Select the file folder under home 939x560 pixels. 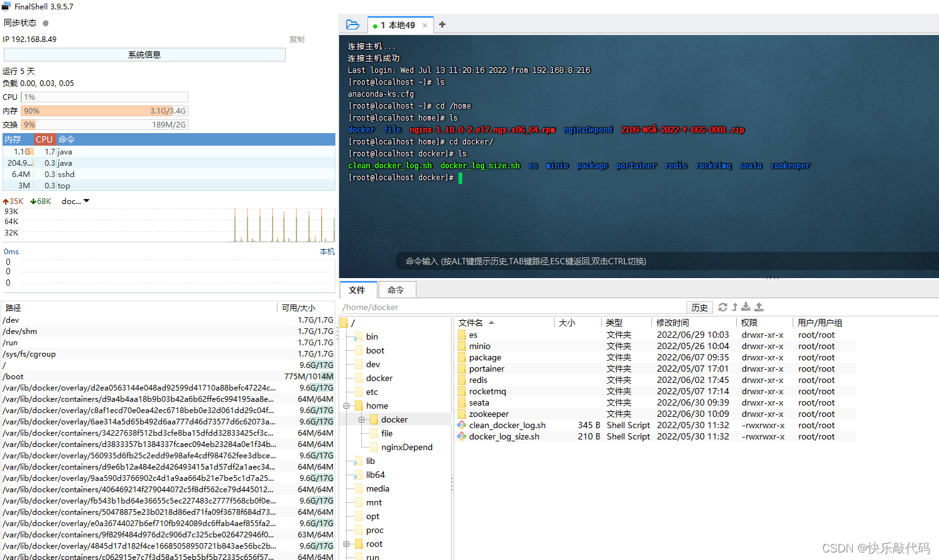click(386, 433)
